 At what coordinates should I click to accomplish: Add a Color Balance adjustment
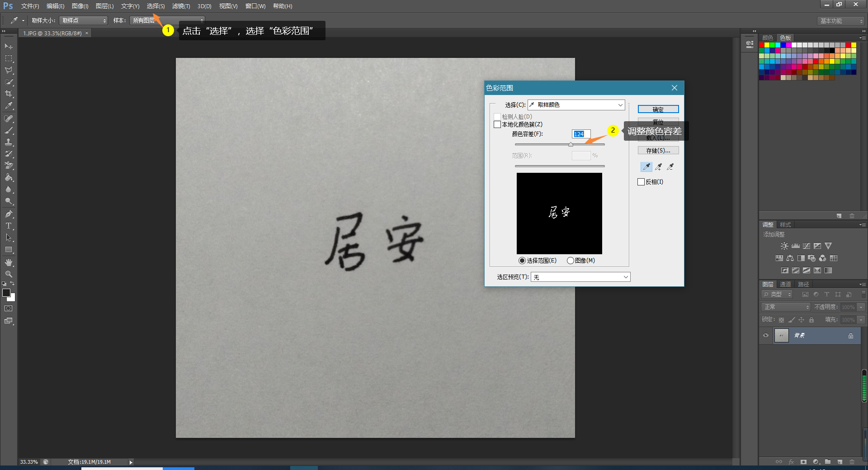(790, 258)
